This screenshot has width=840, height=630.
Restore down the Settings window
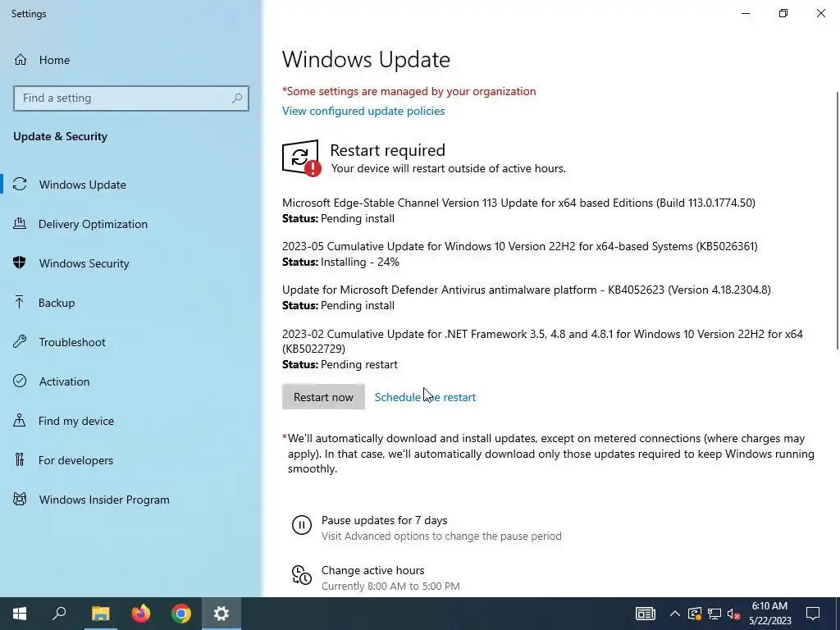(x=783, y=13)
